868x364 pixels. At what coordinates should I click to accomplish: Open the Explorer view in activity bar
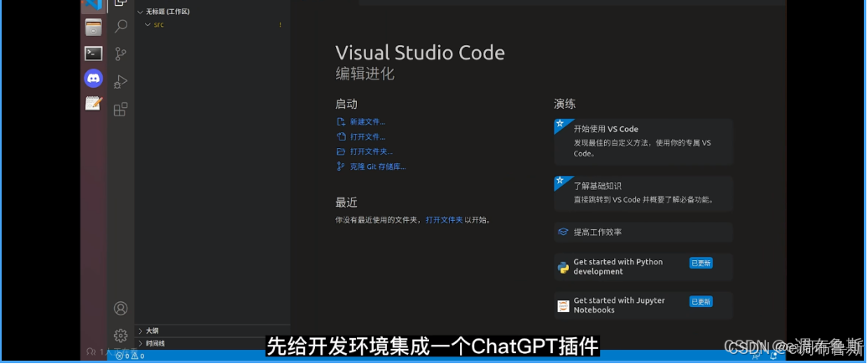pyautogui.click(x=121, y=3)
